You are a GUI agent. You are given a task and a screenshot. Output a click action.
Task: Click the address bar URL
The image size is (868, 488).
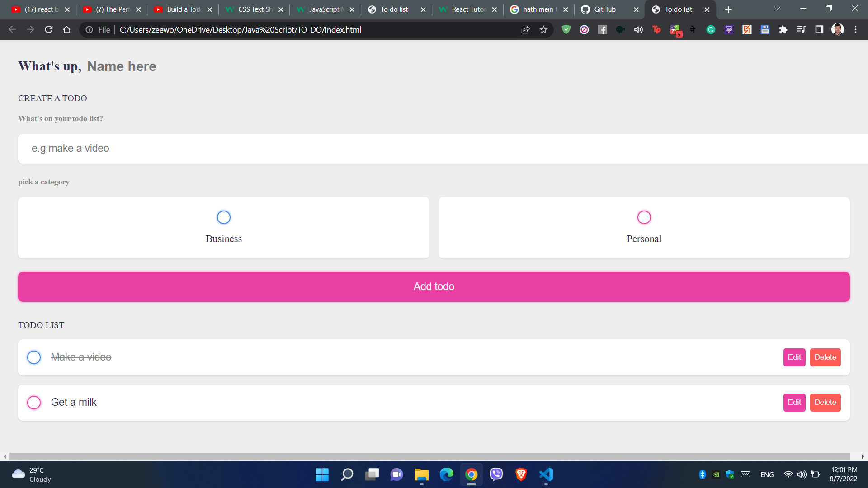tap(240, 30)
